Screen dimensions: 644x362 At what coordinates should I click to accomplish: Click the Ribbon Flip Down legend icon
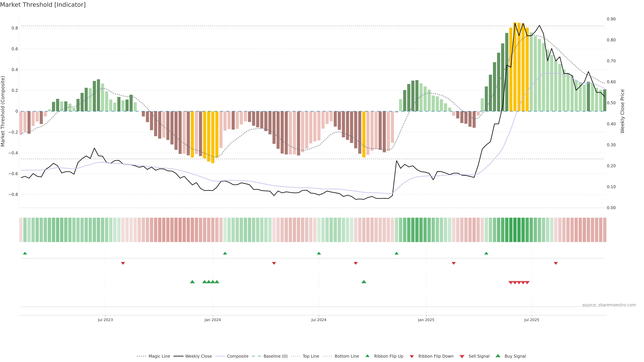[412, 356]
